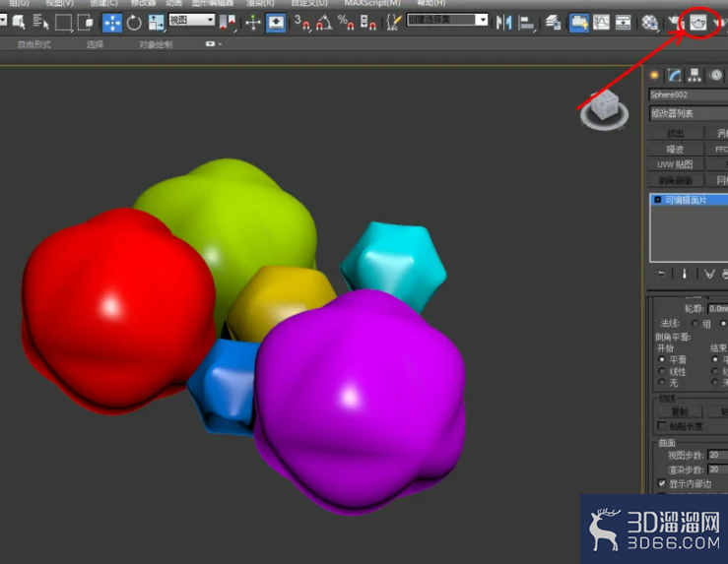The width and height of the screenshot is (728, 564).
Task: Edit the 渲染步数 value field
Action: [x=718, y=470]
